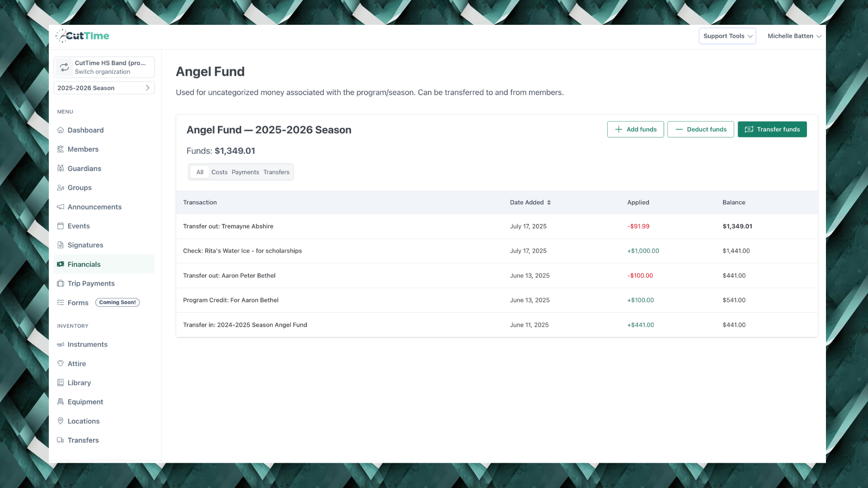Click the Deduct funds button
The image size is (868, 488).
point(701,129)
